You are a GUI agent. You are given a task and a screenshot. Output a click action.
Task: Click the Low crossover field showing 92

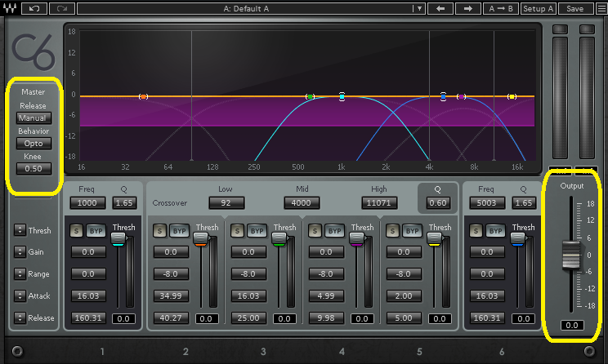(226, 202)
